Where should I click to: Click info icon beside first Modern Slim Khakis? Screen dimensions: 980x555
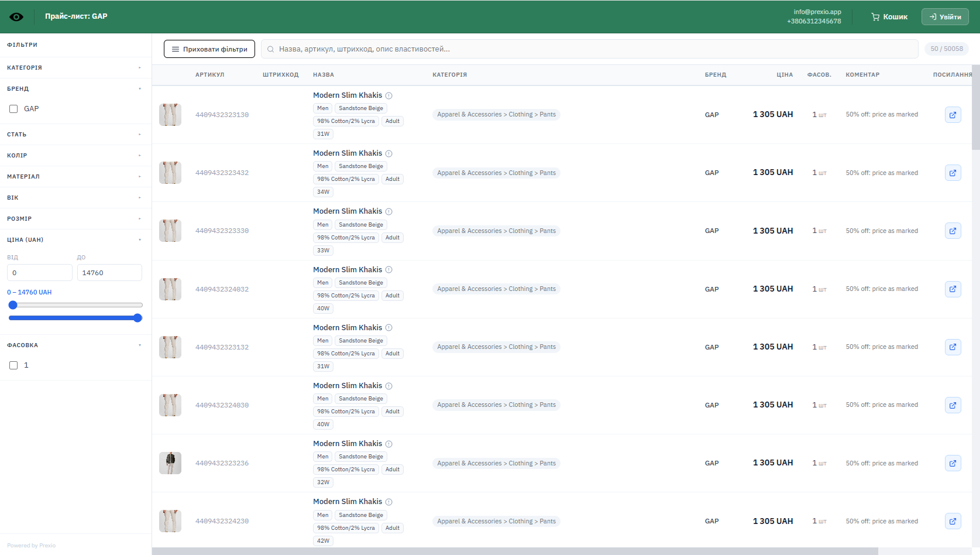coord(388,95)
